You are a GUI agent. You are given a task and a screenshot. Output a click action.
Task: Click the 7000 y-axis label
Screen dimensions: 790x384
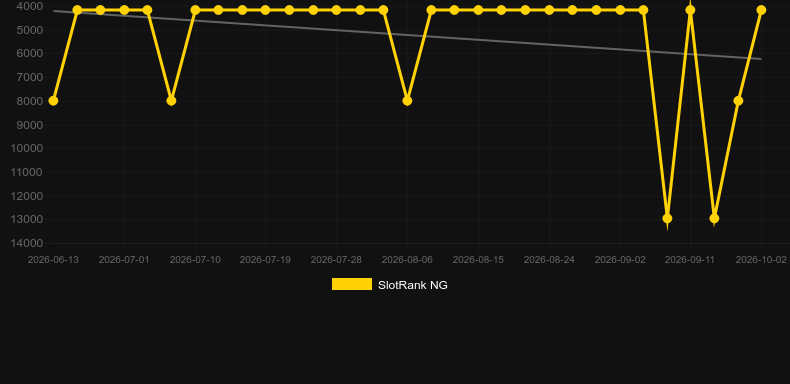click(30, 77)
